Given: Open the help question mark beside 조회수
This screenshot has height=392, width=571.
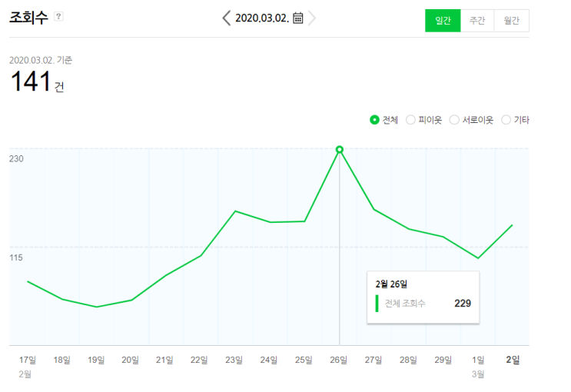Looking at the screenshot, I should pyautogui.click(x=58, y=16).
